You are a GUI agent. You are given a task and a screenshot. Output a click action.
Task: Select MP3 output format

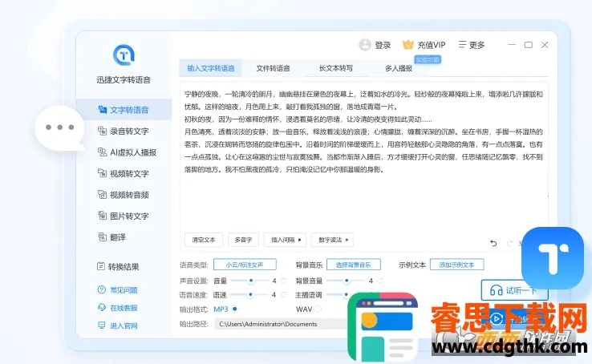(234, 309)
